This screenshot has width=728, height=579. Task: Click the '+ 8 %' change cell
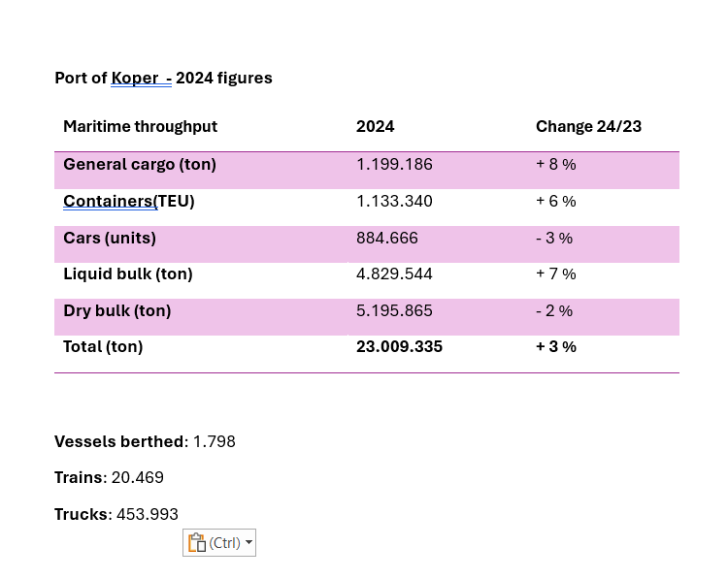coord(556,164)
